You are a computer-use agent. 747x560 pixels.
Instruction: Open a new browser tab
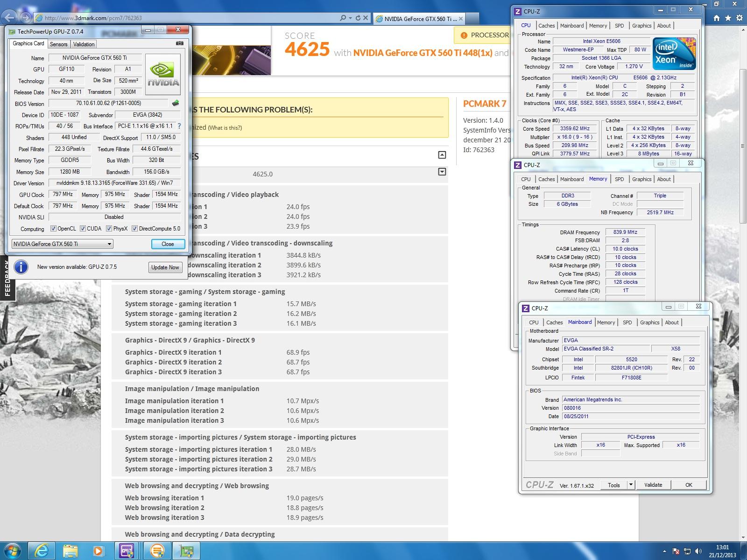click(x=472, y=19)
